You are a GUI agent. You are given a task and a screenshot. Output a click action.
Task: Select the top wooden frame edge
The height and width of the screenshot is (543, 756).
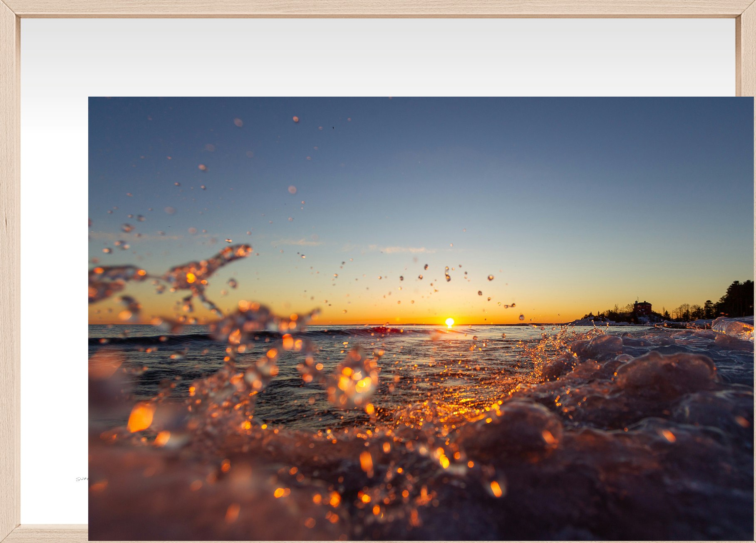(374, 8)
